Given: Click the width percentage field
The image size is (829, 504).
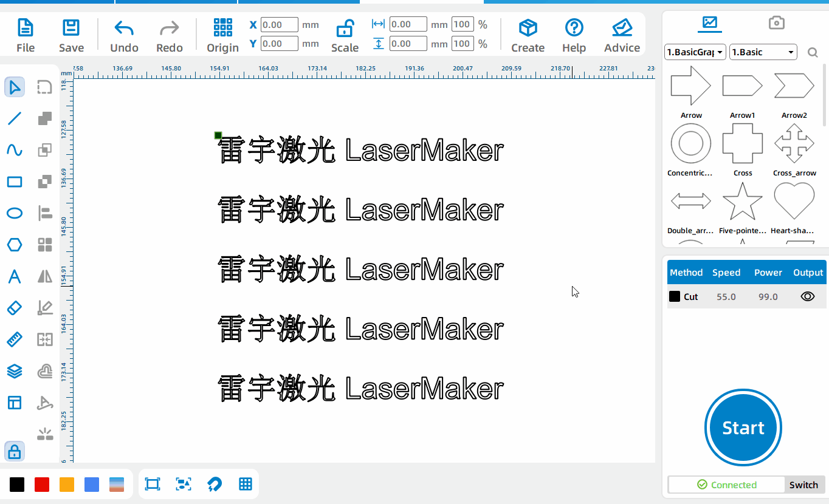Looking at the screenshot, I should pyautogui.click(x=463, y=24).
